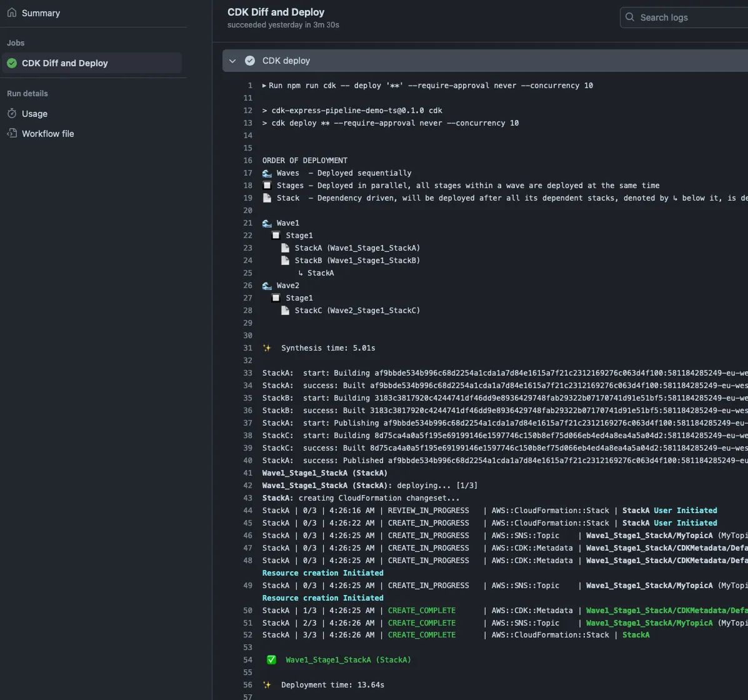The width and height of the screenshot is (748, 700).
Task: Click the wave emoji on the Waves legend line
Action: coord(267,173)
